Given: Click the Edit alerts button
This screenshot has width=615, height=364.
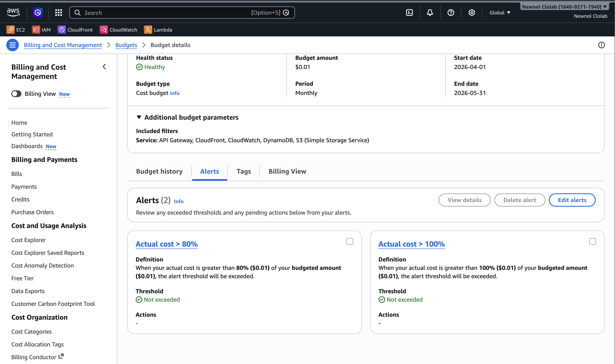Looking at the screenshot, I should [x=572, y=200].
